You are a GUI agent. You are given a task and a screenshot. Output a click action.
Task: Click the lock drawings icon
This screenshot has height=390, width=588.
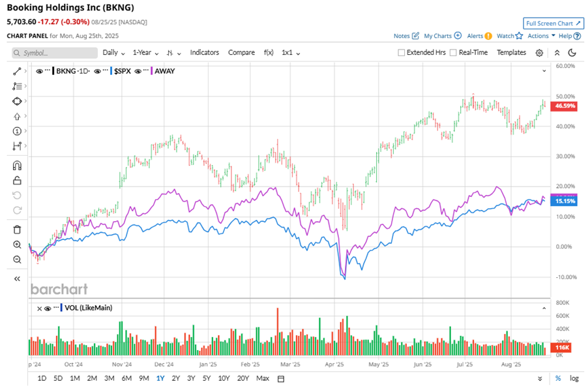[17, 181]
